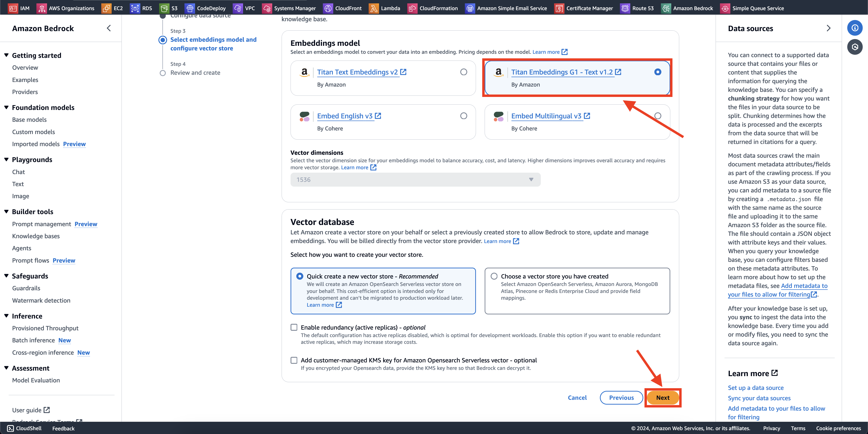Open CloudFormation shortcut icon

(x=412, y=8)
